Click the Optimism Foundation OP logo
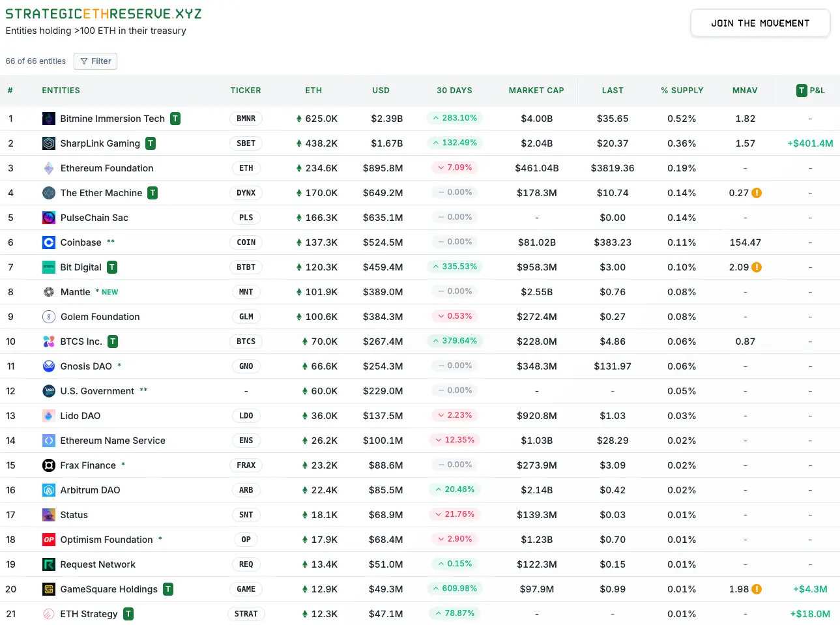 48,540
